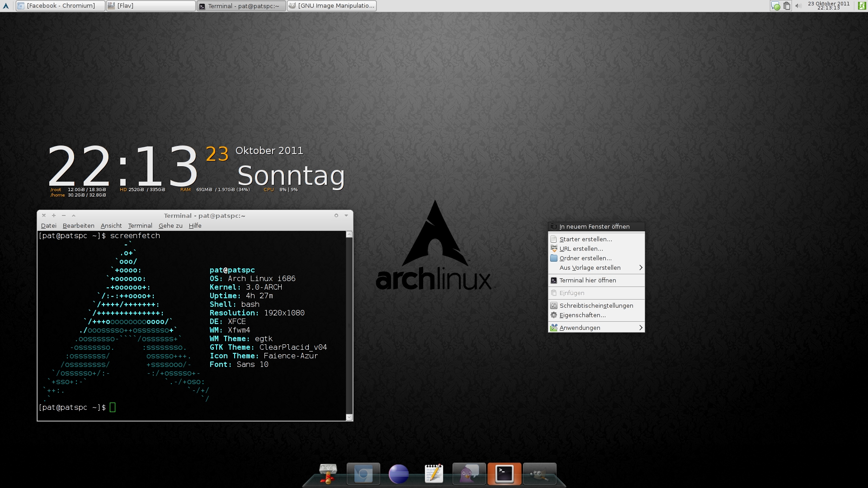
Task: Click the icon beside In neuem Fenster öffnen
Action: click(554, 227)
